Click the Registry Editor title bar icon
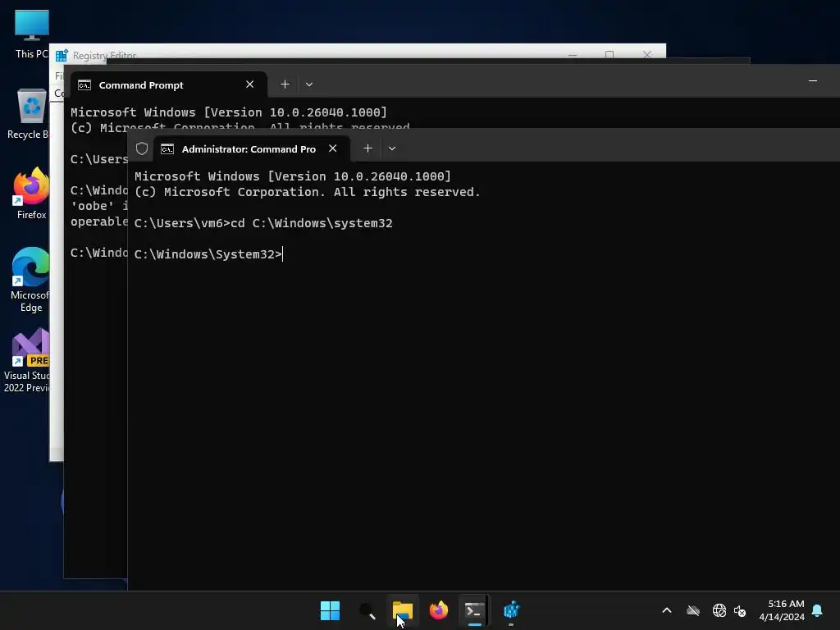The width and height of the screenshot is (840, 630). click(x=62, y=55)
